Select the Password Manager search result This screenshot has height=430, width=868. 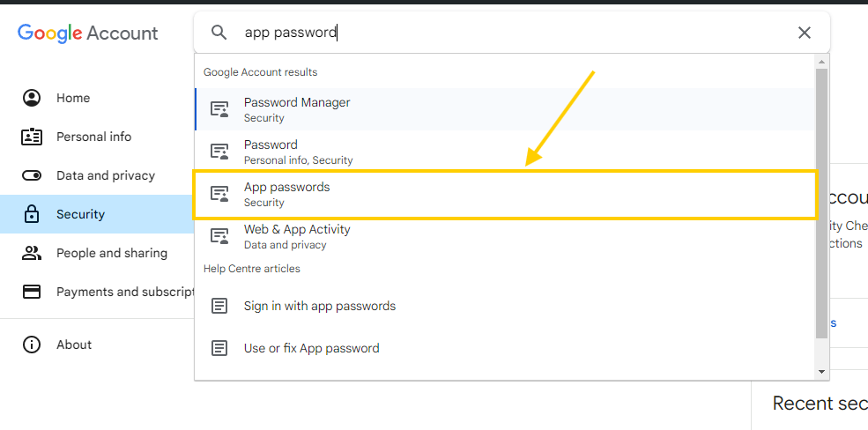(x=505, y=109)
